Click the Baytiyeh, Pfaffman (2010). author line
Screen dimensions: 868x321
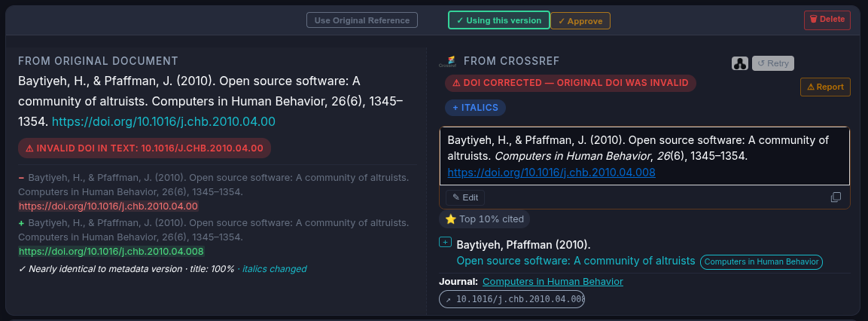point(523,244)
